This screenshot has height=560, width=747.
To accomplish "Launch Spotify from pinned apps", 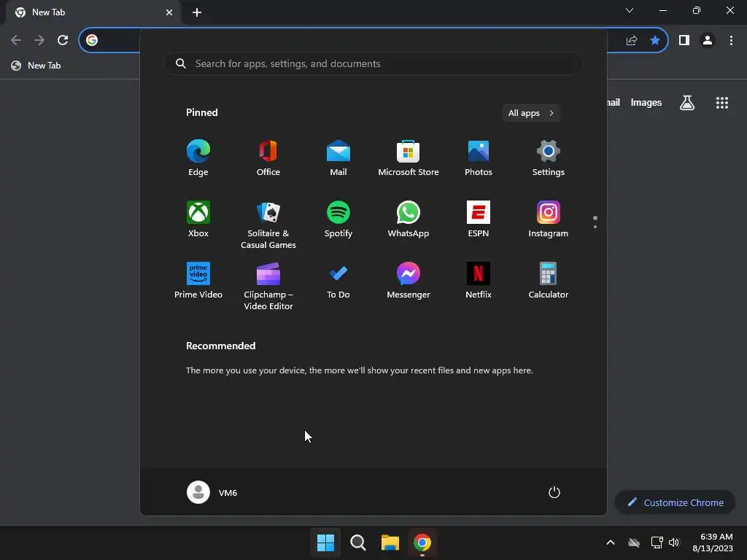I will coord(338,219).
